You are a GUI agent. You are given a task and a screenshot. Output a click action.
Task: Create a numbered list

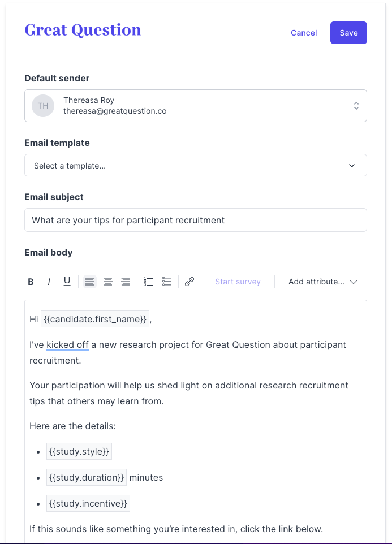click(149, 281)
